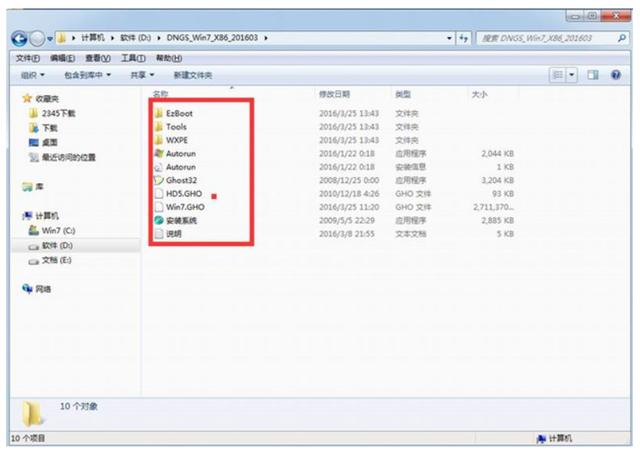Click the search magnifier icon
Screen dimensions: 640x452
(622, 38)
